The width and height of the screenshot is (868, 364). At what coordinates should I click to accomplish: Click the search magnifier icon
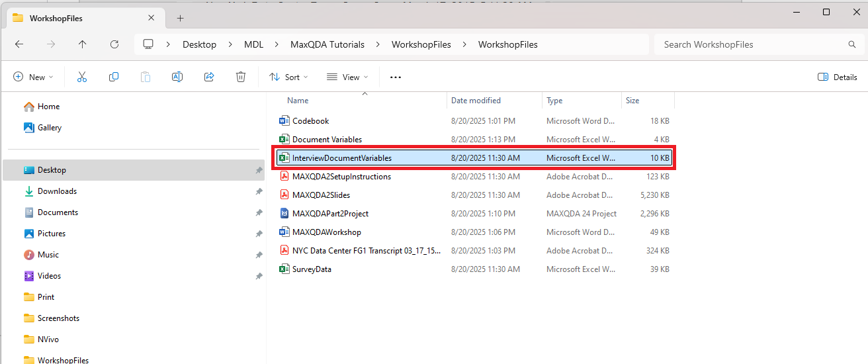pos(852,44)
